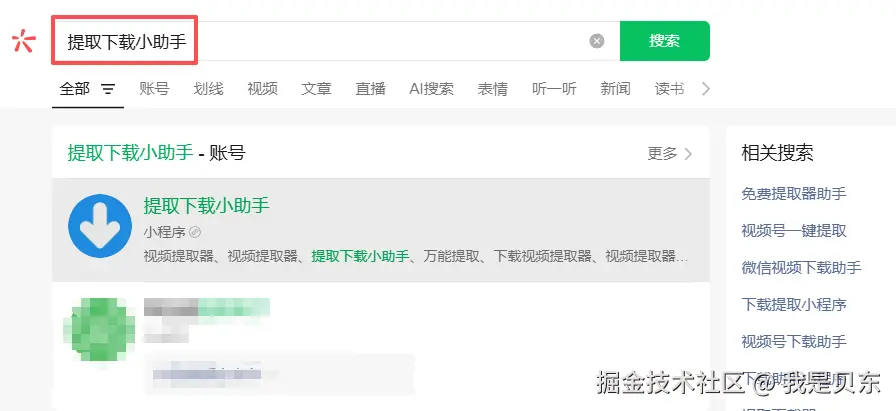This screenshot has width=896, height=411.
Task: Open the AI搜索 tab
Action: [x=431, y=89]
